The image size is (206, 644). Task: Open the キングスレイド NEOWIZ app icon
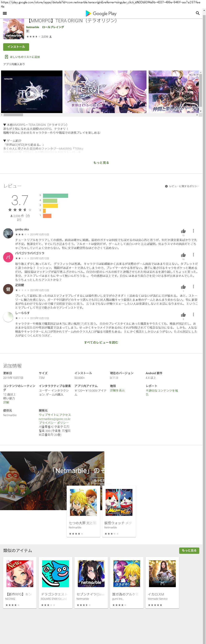click(x=20, y=574)
